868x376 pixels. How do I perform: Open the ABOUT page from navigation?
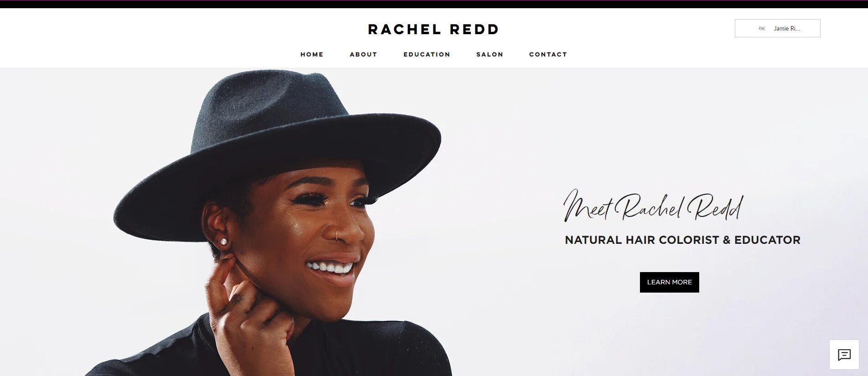coord(364,54)
